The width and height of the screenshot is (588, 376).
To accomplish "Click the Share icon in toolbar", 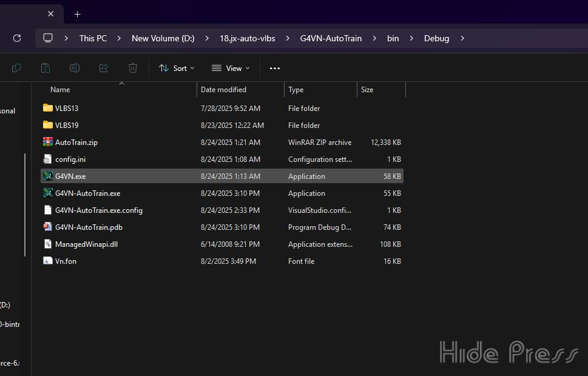I will (x=104, y=68).
